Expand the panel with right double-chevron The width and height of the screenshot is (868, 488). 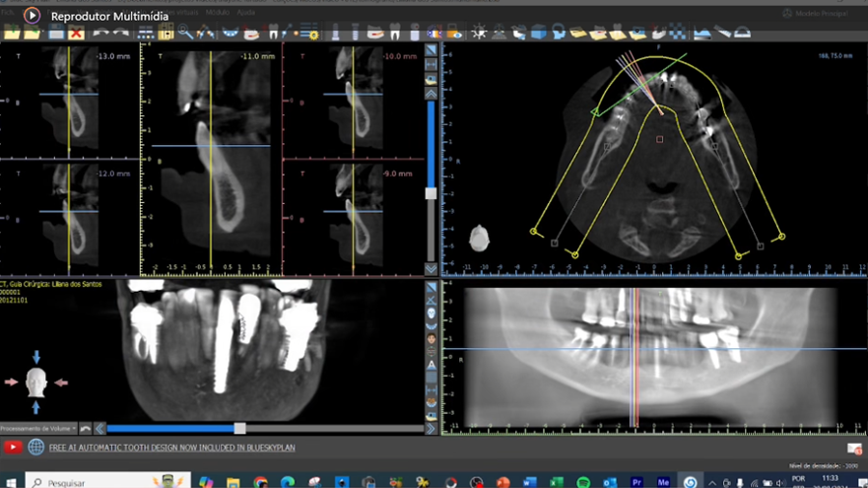click(432, 429)
